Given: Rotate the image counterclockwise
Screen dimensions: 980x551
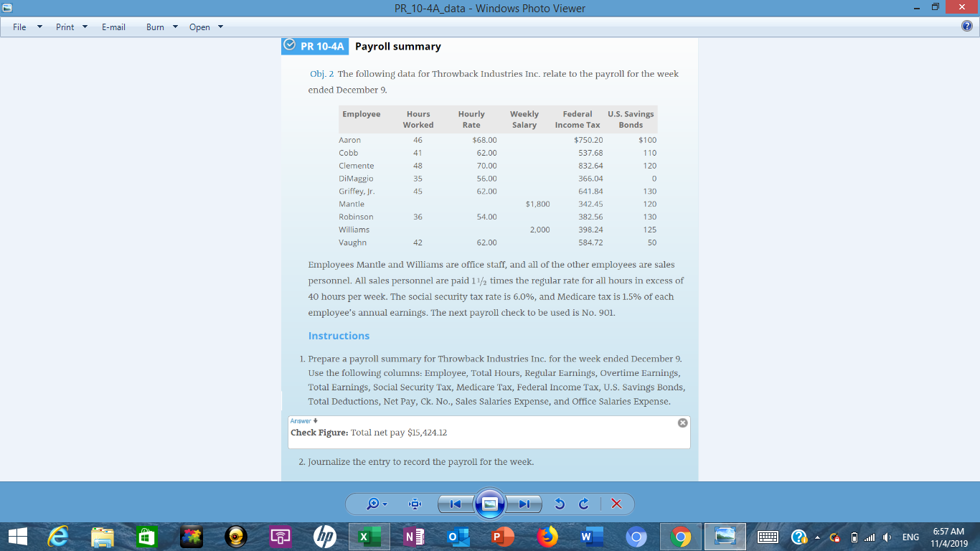Looking at the screenshot, I should point(559,504).
